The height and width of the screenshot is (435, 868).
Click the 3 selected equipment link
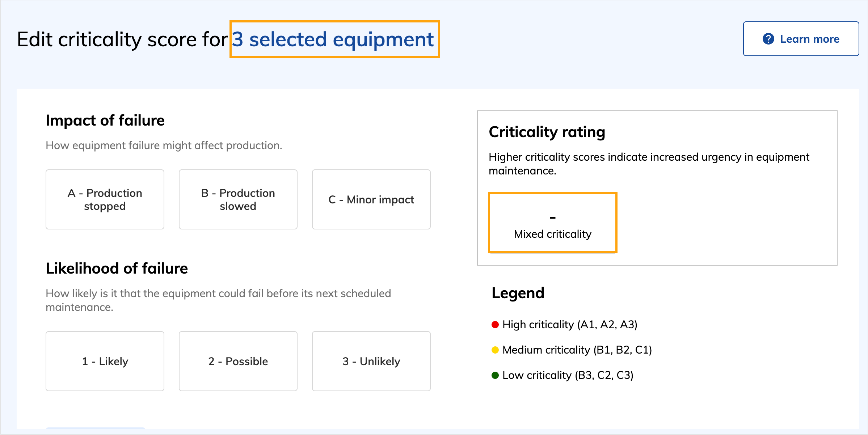point(334,39)
